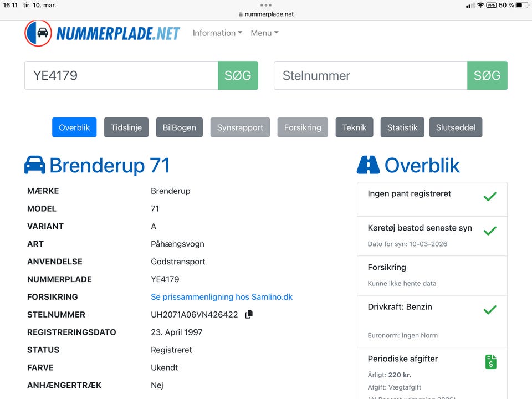Viewport: 532px width, 399px height.
Task: Click the Godstransport value
Action: (x=178, y=262)
